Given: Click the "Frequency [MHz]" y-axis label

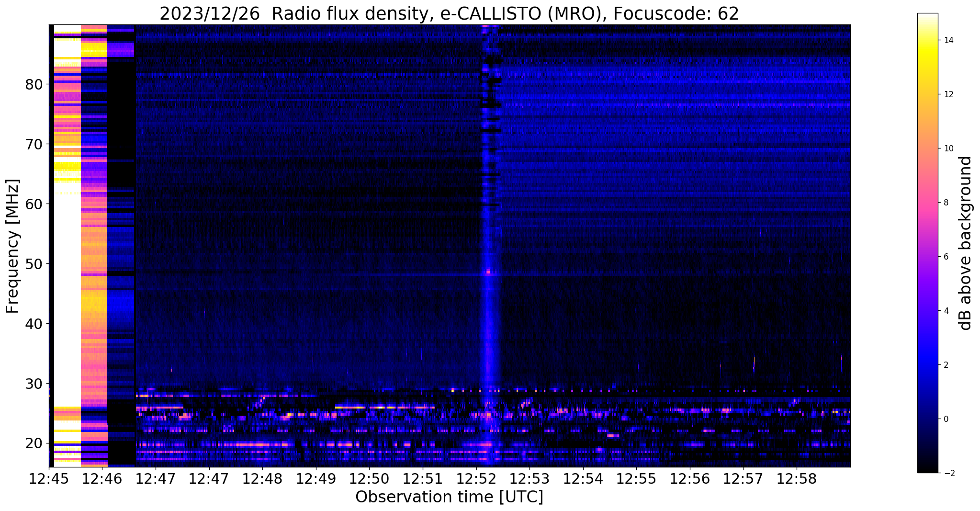Looking at the screenshot, I should tap(13, 246).
